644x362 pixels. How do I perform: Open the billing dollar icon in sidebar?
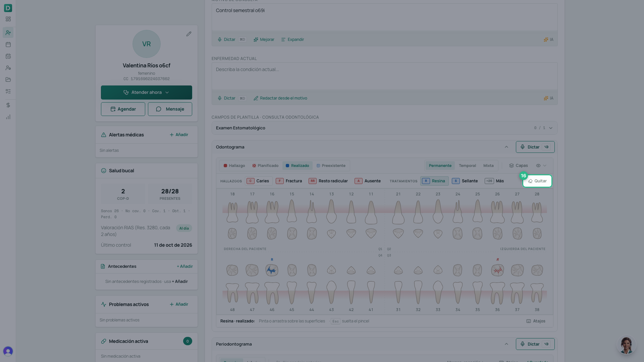(x=8, y=105)
